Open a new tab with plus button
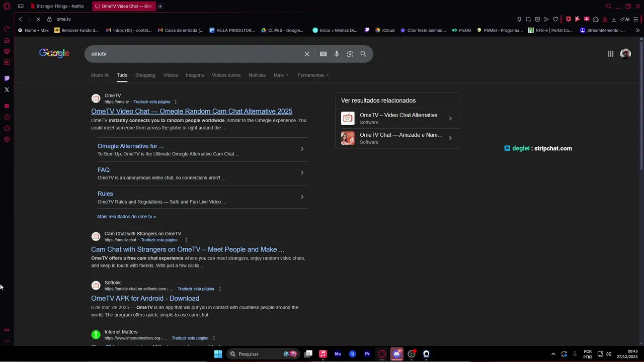 [160, 6]
